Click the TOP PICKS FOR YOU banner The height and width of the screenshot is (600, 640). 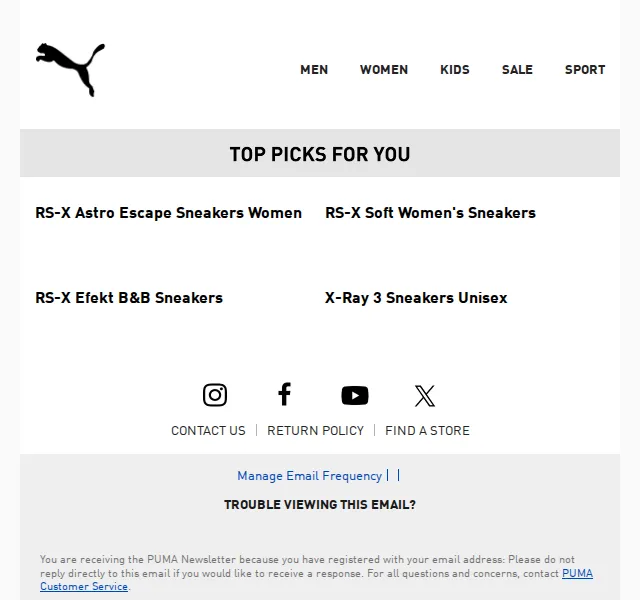(x=320, y=153)
